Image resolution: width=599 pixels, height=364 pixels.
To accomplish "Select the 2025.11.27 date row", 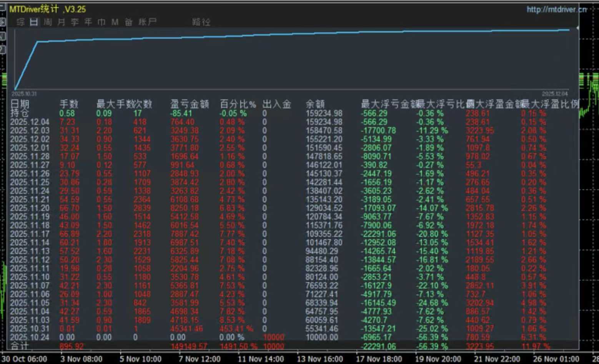I will click(x=30, y=165).
